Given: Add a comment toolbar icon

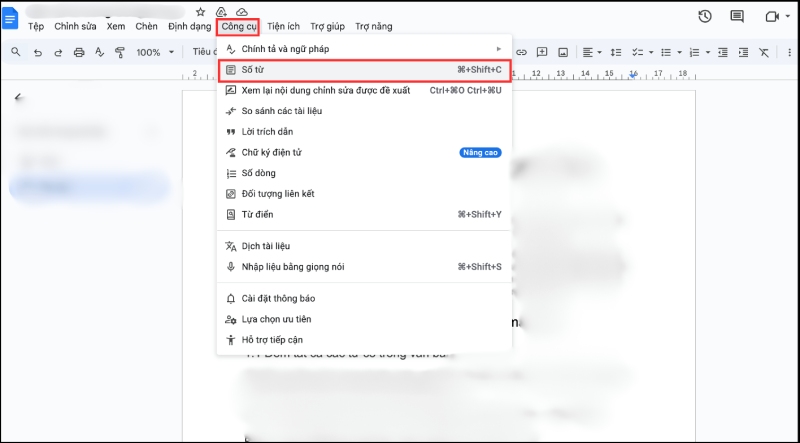Looking at the screenshot, I should [542, 52].
